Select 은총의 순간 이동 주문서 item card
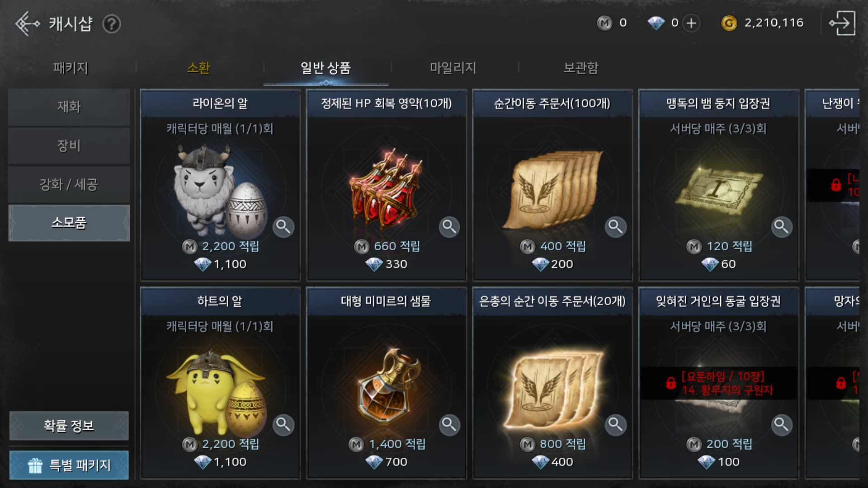 pos(552,383)
